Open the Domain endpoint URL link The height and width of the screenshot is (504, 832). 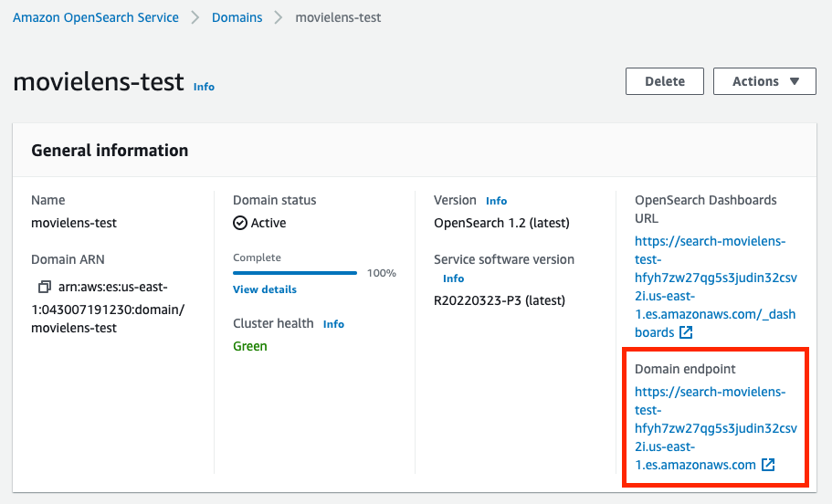point(716,428)
